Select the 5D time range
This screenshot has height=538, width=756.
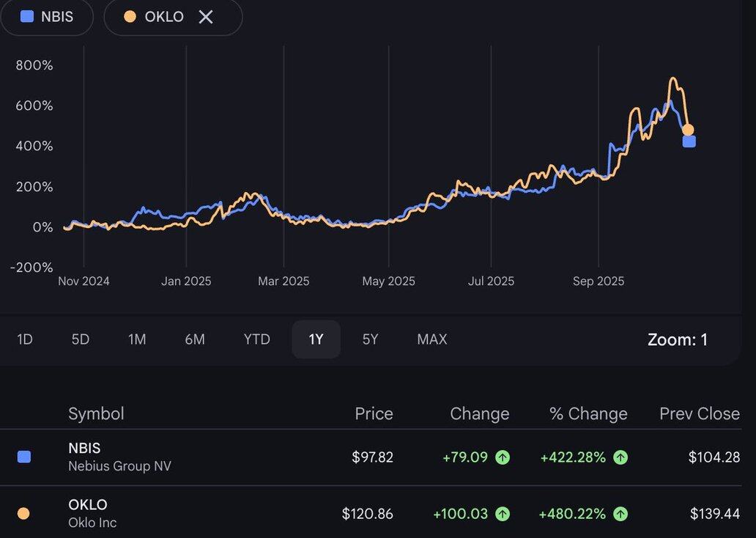80,339
